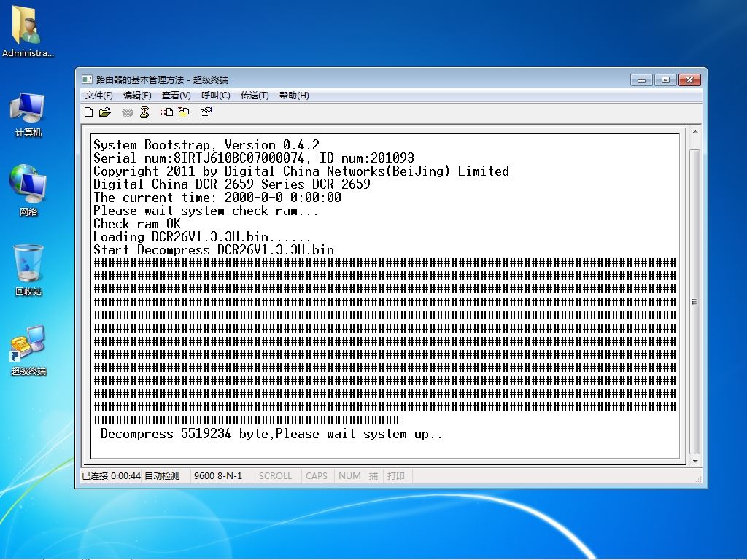Open the 帮助(H) menu
This screenshot has height=560, width=747.
coord(294,96)
